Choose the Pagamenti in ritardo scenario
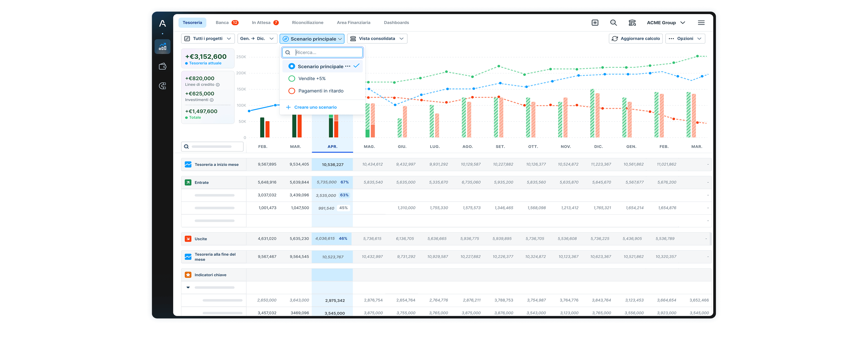Screen dimensions: 868x342 (292, 91)
